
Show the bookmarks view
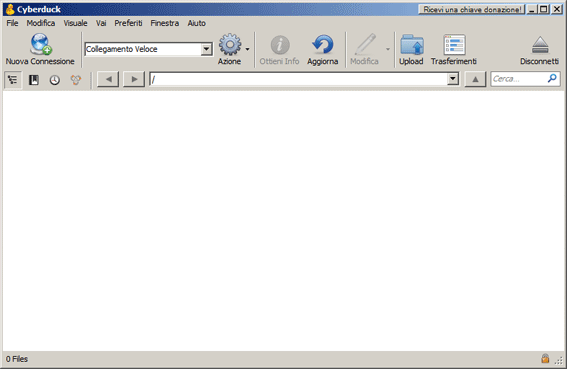tap(34, 80)
